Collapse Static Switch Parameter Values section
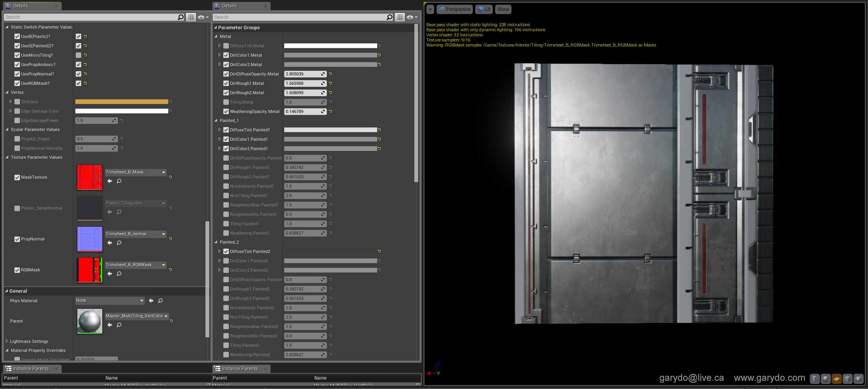Screen dimensions: 868x389 (x=7, y=27)
